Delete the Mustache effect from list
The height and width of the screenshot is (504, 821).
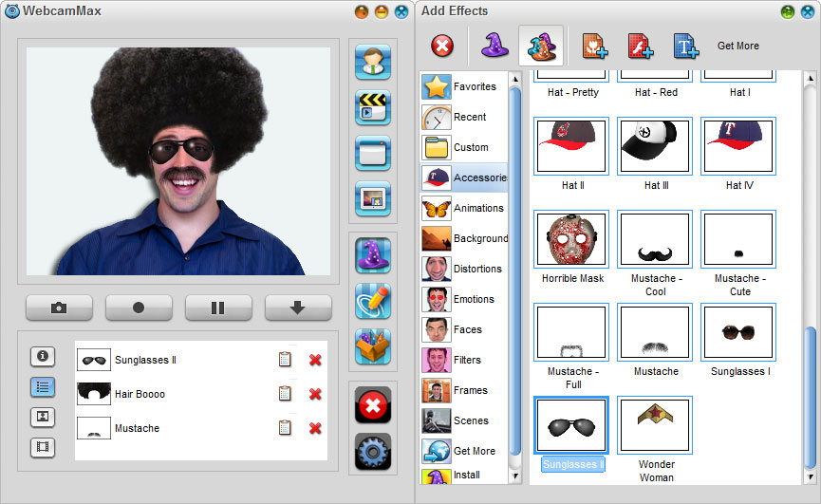coord(315,428)
